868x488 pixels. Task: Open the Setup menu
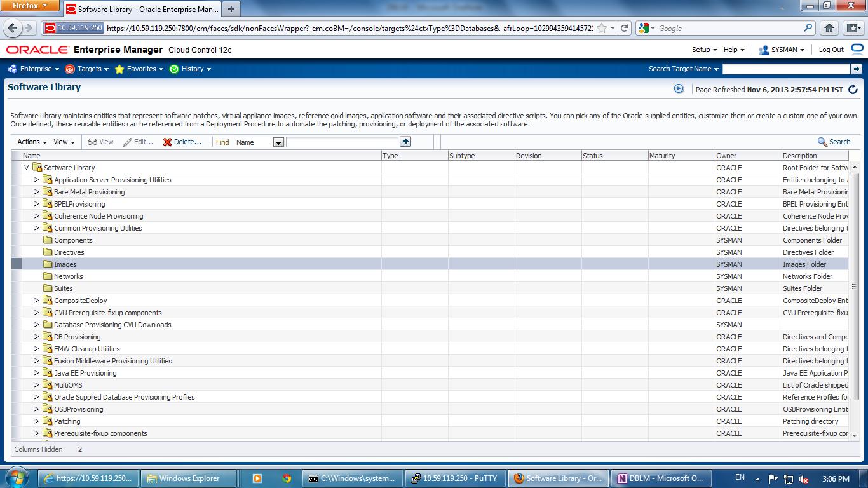coord(704,50)
